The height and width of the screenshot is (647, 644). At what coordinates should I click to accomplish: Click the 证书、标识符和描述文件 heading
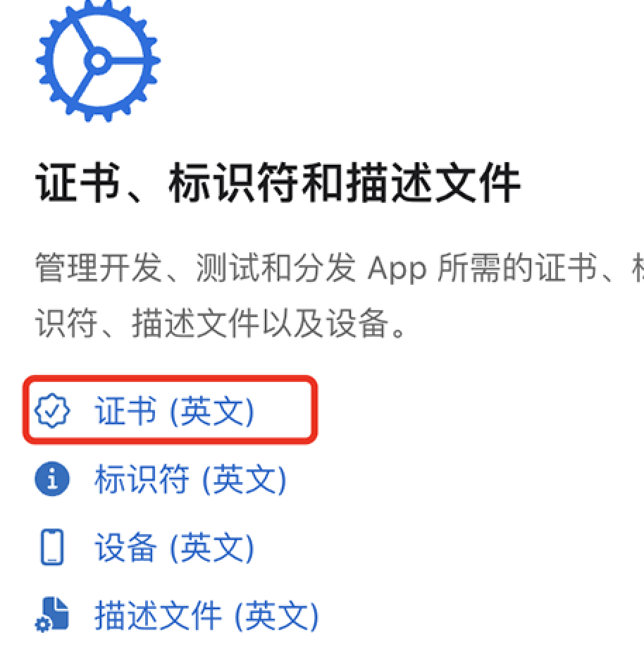278,183
